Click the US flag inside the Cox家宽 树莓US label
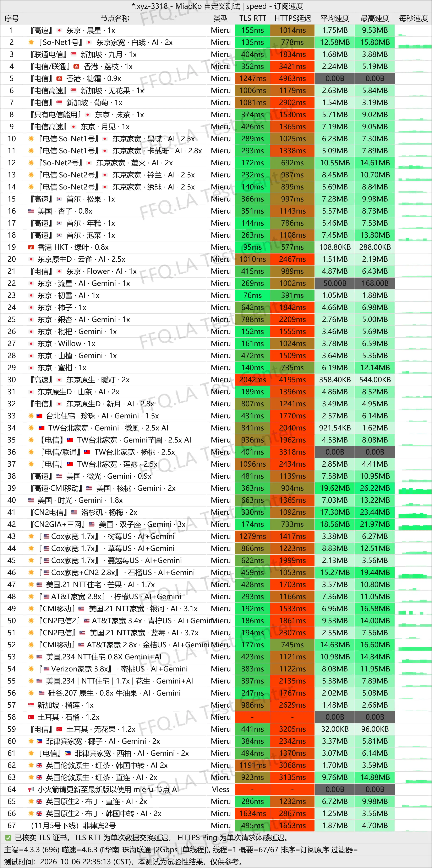The image size is (432, 868). pyautogui.click(x=47, y=536)
